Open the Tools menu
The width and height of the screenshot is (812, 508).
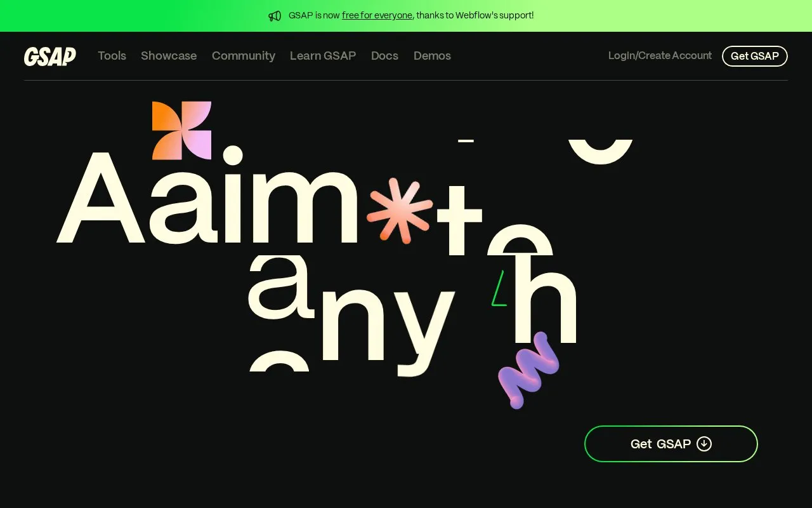coord(112,56)
